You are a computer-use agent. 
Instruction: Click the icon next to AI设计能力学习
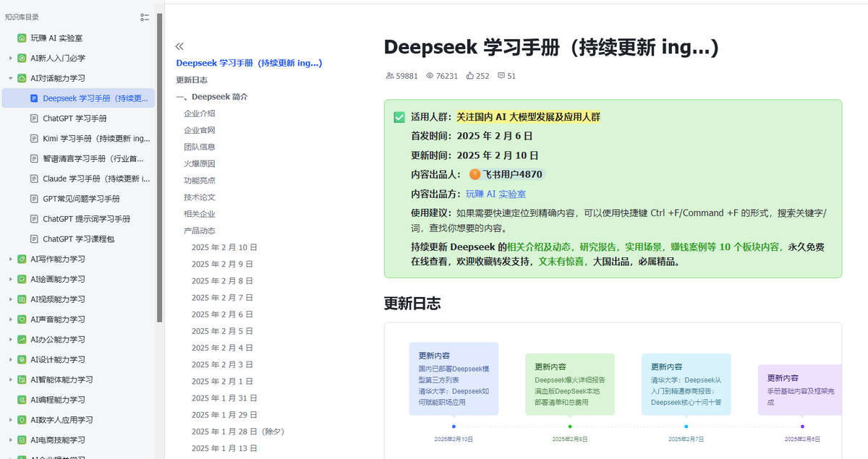tap(22, 359)
